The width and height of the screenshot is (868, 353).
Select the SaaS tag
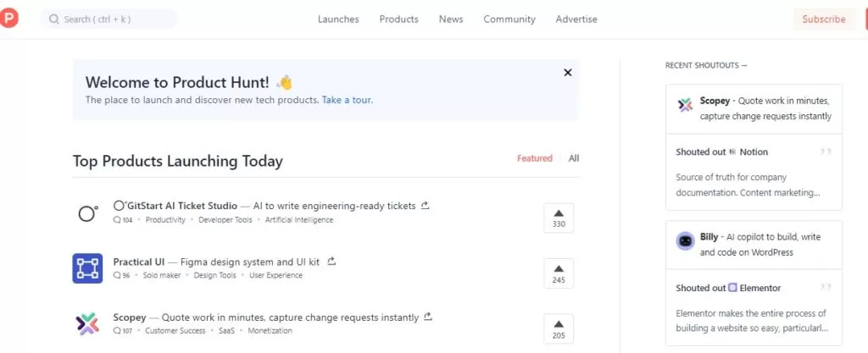click(226, 331)
